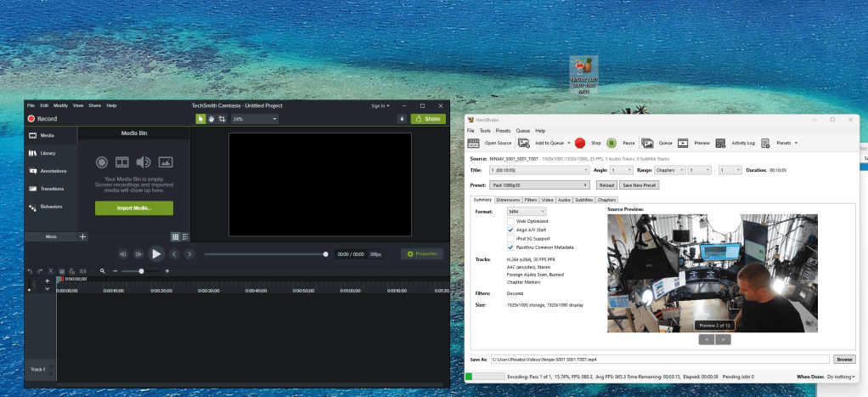Click the download arrow icon beside Share
868x397 pixels.
402,119
